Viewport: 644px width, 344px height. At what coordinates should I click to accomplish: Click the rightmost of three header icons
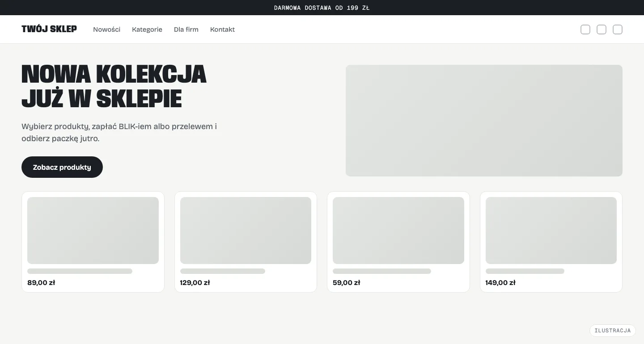tap(618, 29)
